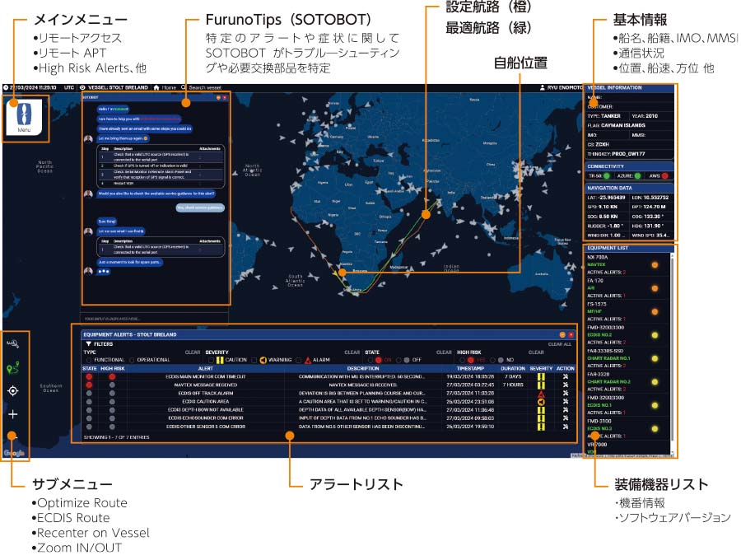The image size is (741, 560).
Task: Select the FAR-3320 CHART RADAR NO.2 entry
Action: (x=627, y=381)
